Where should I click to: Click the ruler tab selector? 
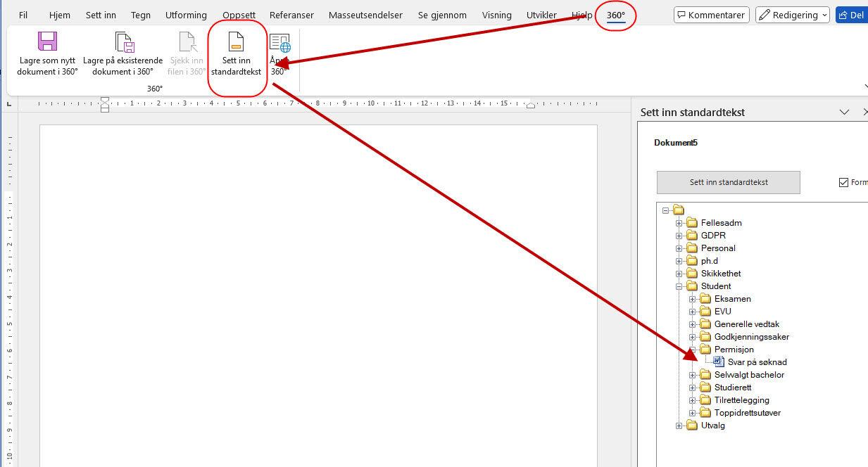[8, 103]
